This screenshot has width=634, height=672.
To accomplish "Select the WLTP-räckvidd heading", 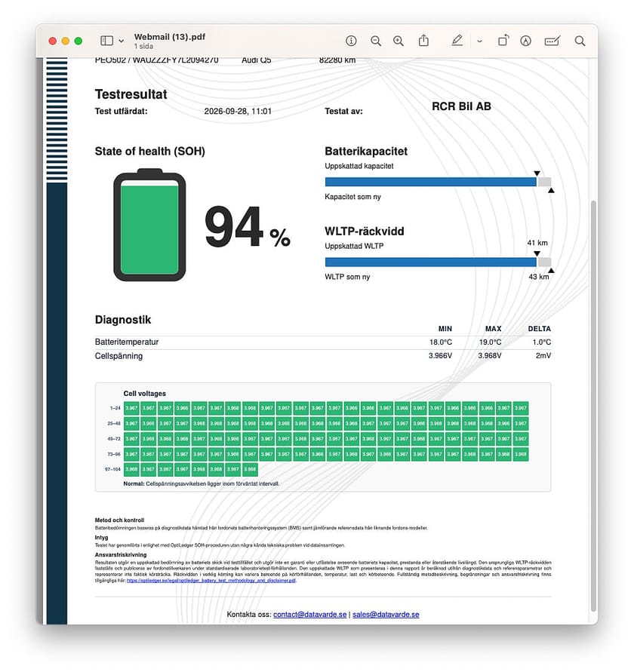I will [x=365, y=232].
